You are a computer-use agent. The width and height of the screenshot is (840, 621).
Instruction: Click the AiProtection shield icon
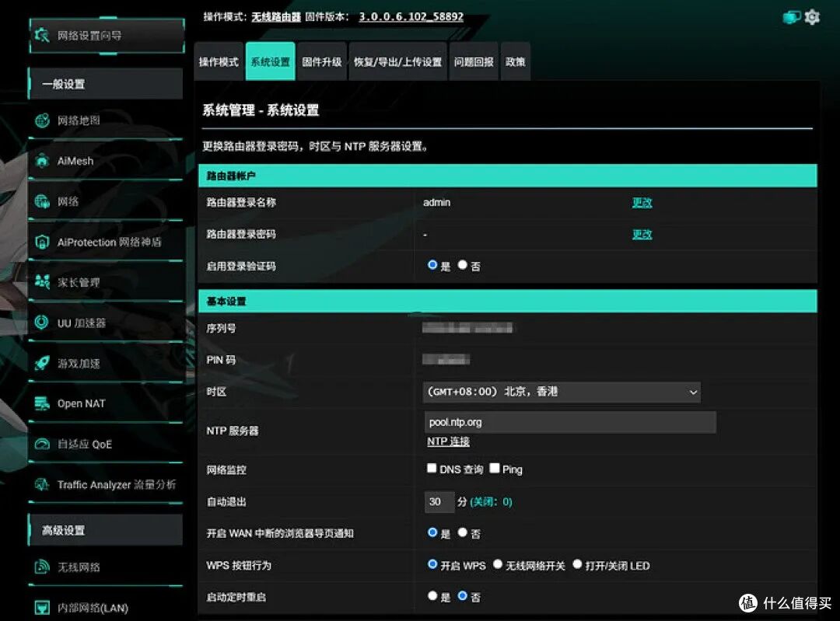[x=42, y=242]
